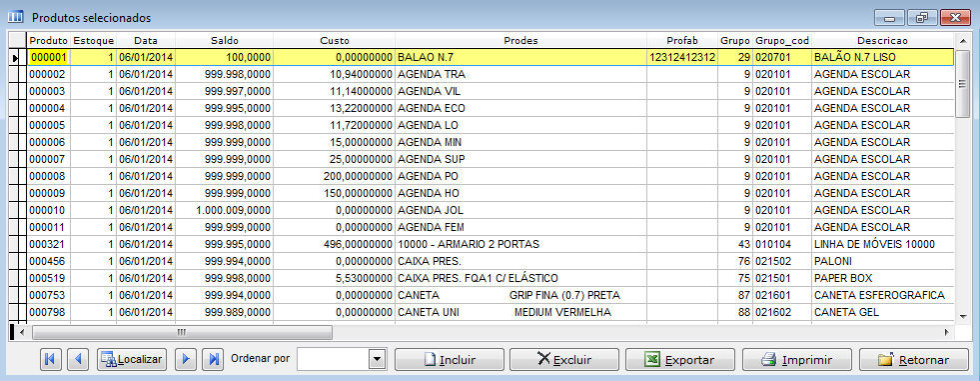Print list using the Imprimir button
The width and height of the screenshot is (980, 381).
coord(797,360)
